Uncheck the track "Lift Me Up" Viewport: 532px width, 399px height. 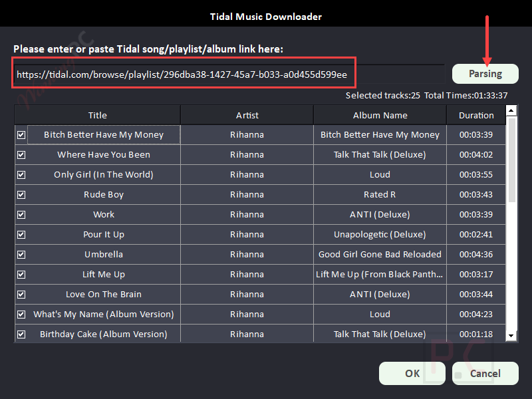(x=21, y=274)
